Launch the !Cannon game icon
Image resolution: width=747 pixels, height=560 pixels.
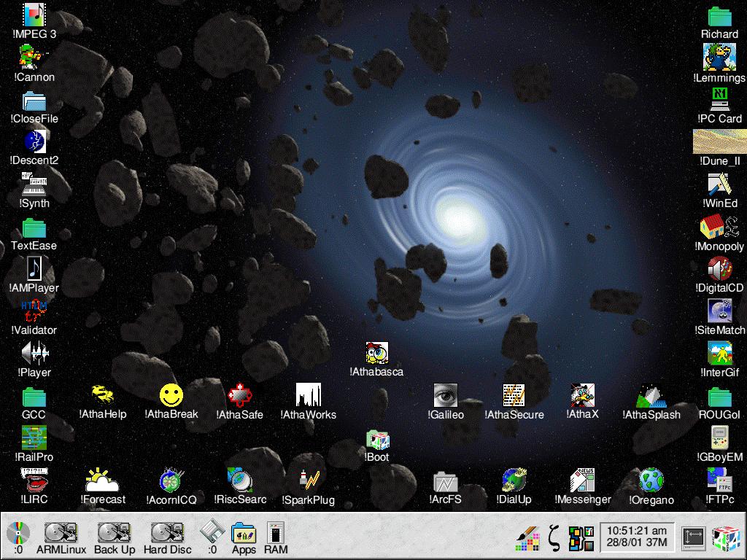(34, 57)
